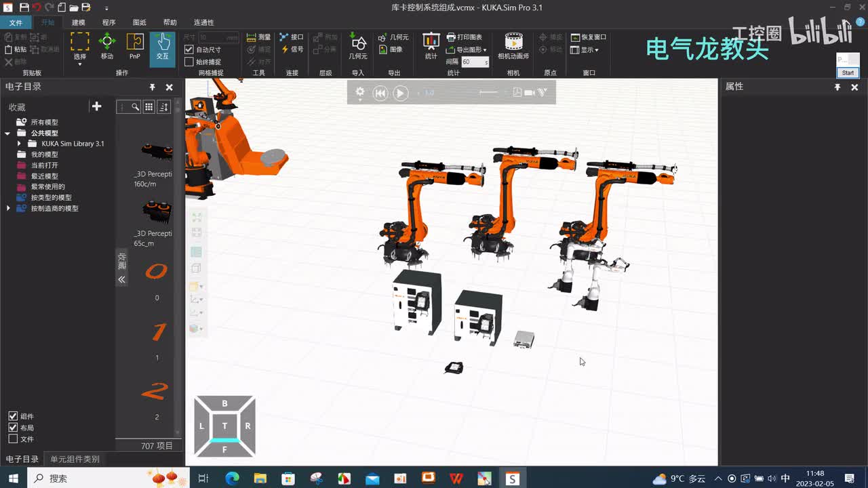Collapse catalog side panel with chevrons
Image resolution: width=868 pixels, height=488 pixels.
(121, 279)
